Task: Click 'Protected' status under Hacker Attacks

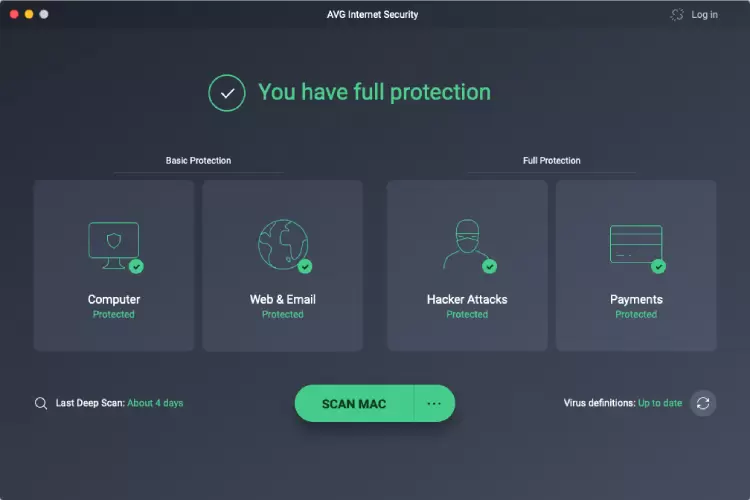Action: (x=467, y=314)
